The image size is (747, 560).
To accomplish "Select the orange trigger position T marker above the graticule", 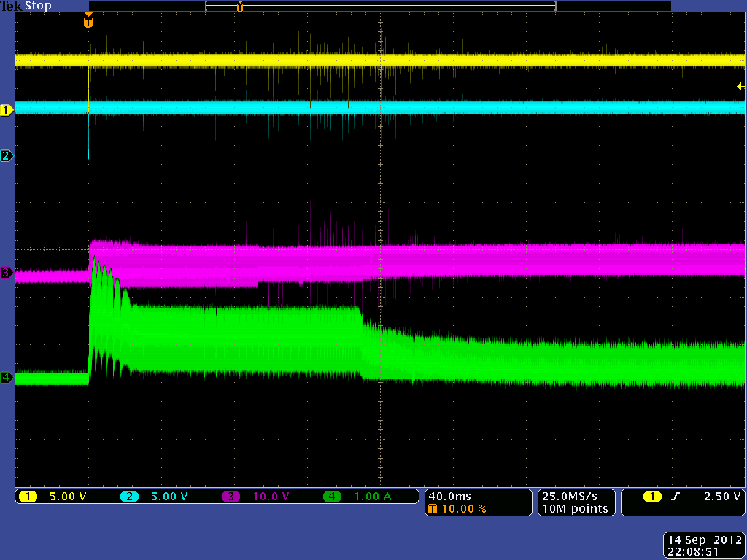I will [x=88, y=21].
